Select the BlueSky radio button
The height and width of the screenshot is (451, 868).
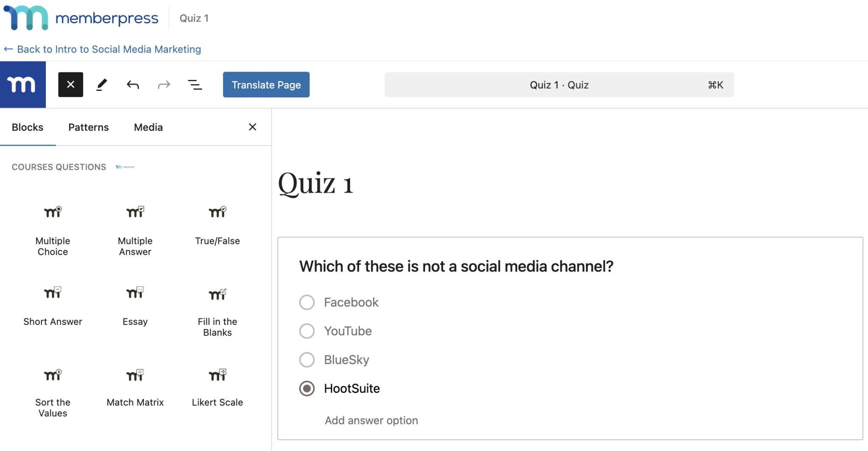[306, 360]
